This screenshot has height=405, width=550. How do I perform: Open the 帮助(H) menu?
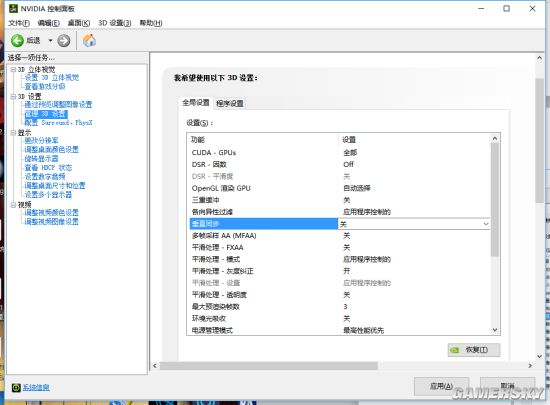[x=151, y=23]
